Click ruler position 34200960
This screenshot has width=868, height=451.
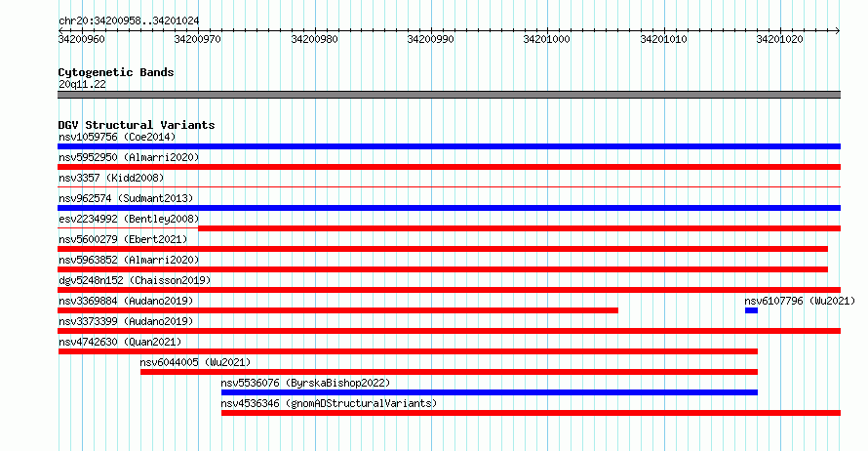[x=81, y=39]
